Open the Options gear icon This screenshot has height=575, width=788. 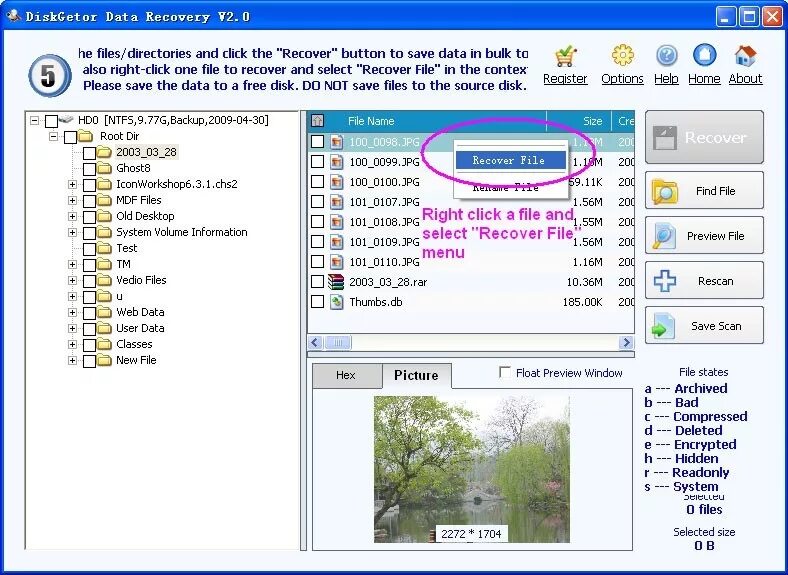click(x=622, y=56)
